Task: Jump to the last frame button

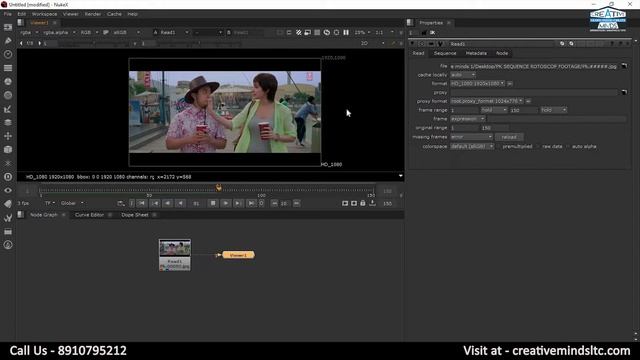Action: (251, 203)
